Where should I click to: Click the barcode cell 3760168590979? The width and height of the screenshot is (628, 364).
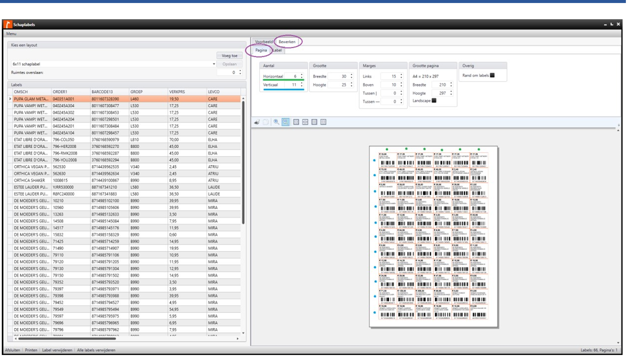point(110,140)
